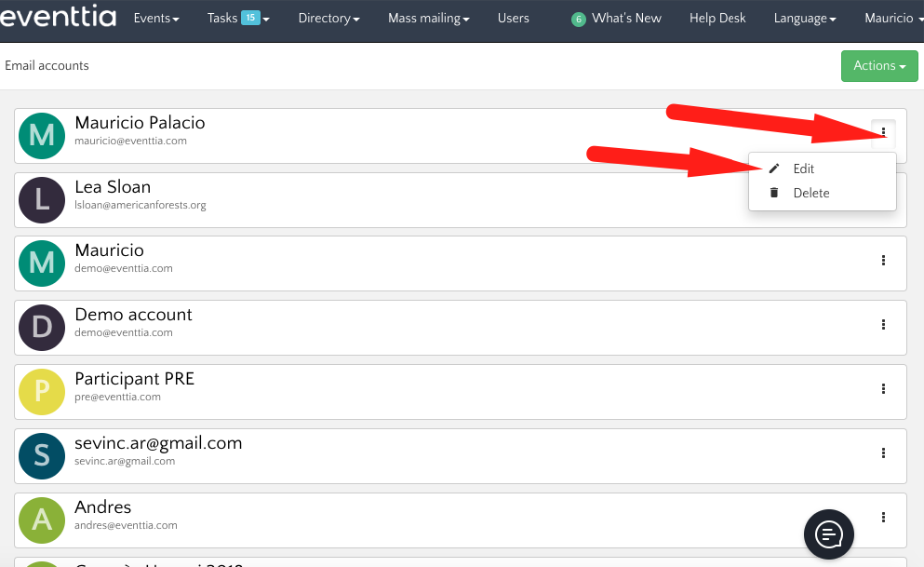Viewport: 924px width, 567px height.
Task: Click the What's New notification badge
Action: tap(579, 20)
